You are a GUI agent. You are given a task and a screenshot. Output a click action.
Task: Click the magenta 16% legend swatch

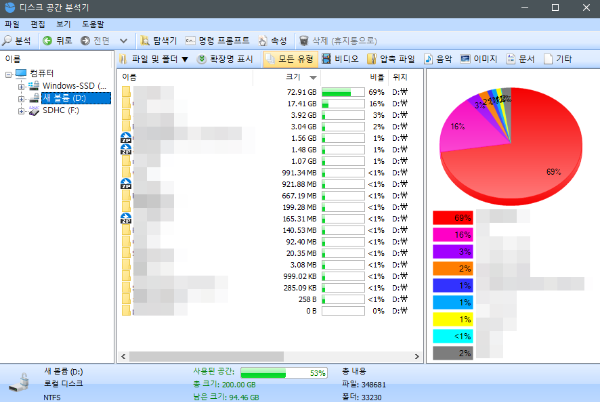pyautogui.click(x=453, y=234)
